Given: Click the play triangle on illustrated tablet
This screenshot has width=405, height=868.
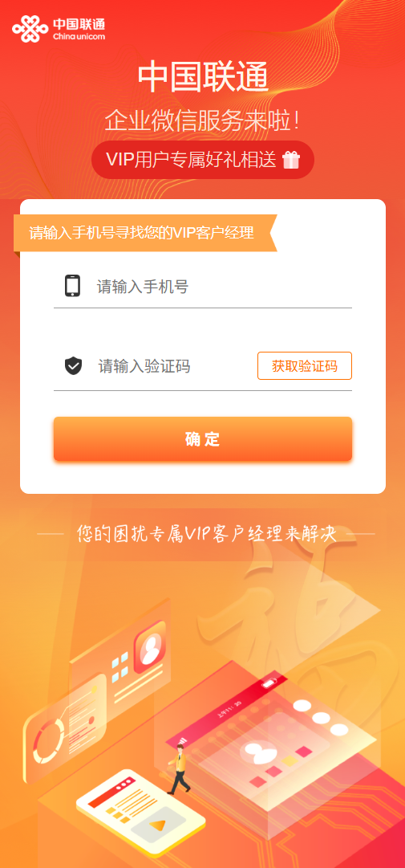Looking at the screenshot, I should [157, 825].
